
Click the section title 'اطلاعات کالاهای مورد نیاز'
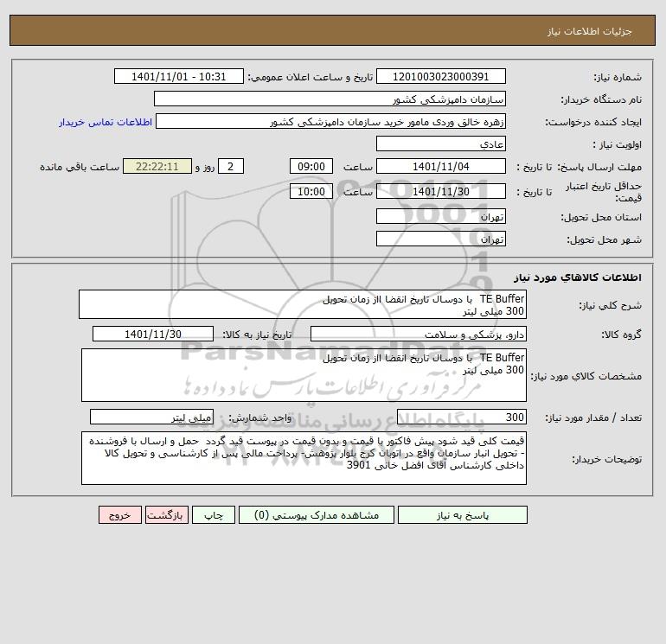click(x=578, y=277)
